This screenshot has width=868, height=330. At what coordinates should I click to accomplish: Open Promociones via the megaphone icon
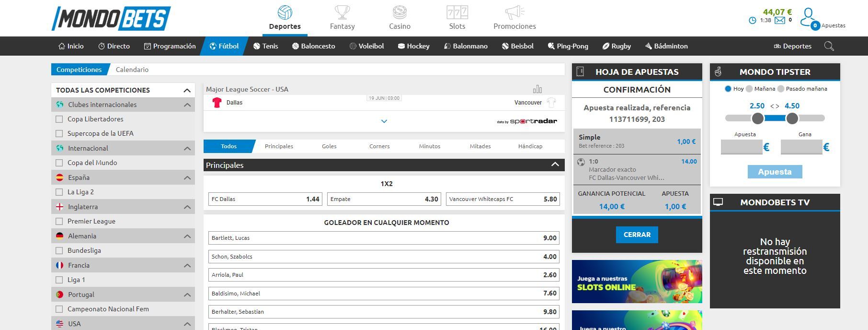(514, 12)
